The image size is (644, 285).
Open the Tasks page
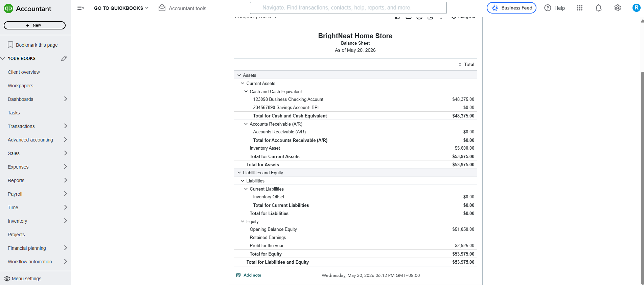[14, 113]
